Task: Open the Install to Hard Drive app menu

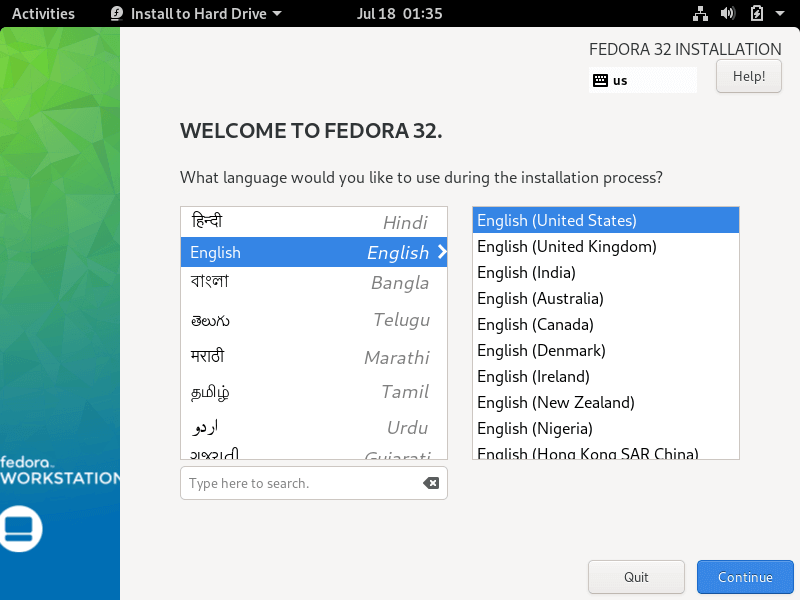Action: click(x=196, y=13)
